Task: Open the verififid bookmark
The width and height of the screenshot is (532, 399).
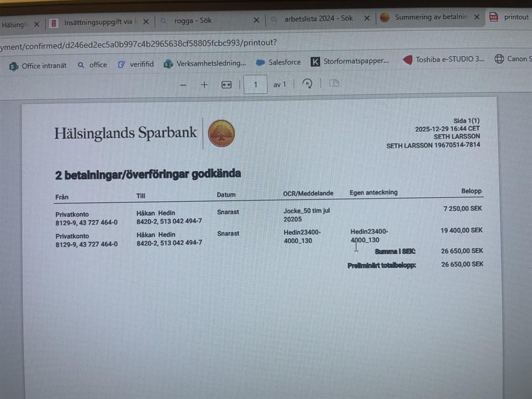Action: (x=136, y=64)
